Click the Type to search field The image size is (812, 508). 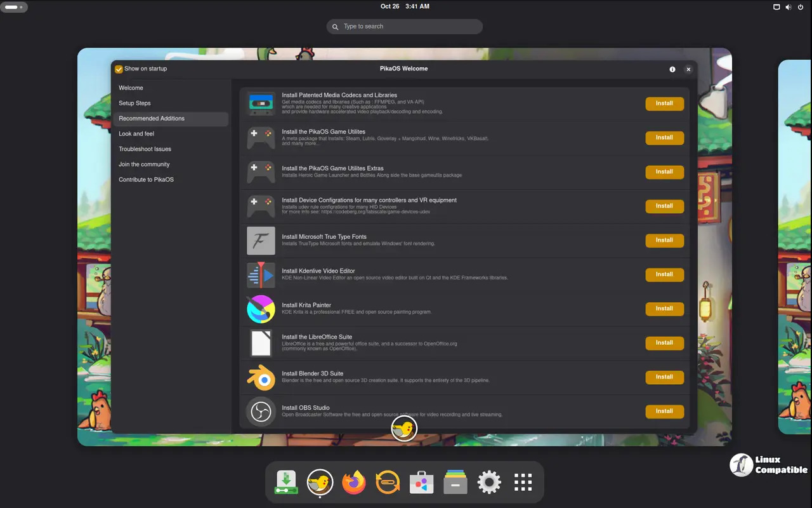click(404, 26)
